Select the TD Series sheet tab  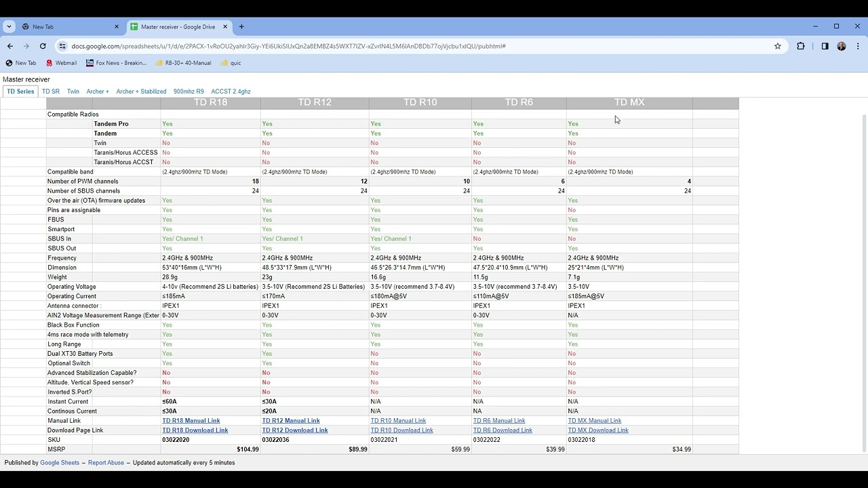click(20, 91)
